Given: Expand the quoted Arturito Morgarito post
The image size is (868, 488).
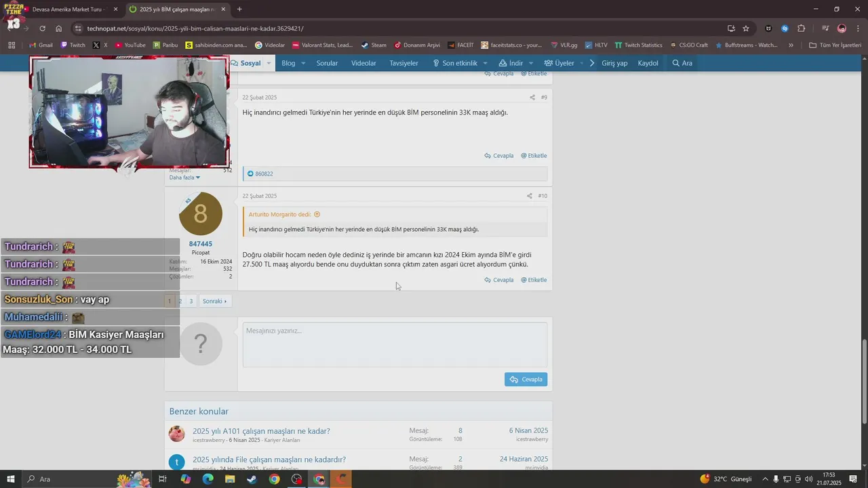Looking at the screenshot, I should (x=317, y=214).
